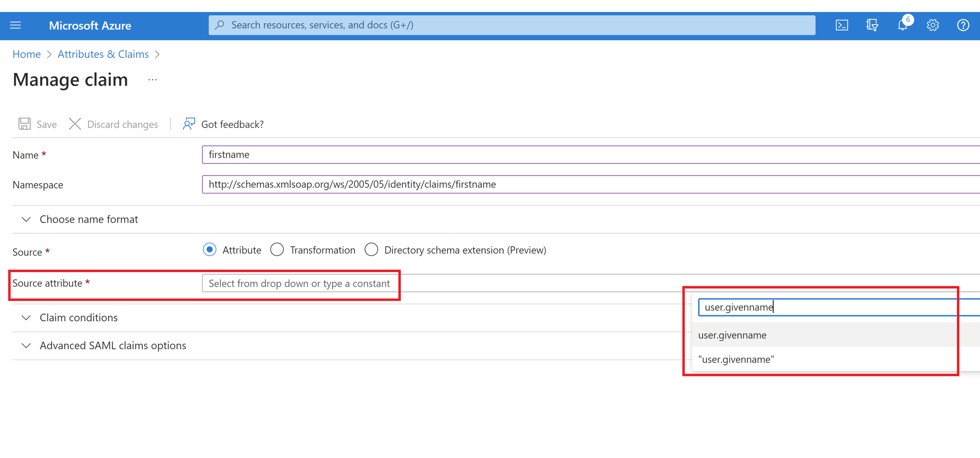Open the Manage claim ellipsis menu

click(x=152, y=79)
